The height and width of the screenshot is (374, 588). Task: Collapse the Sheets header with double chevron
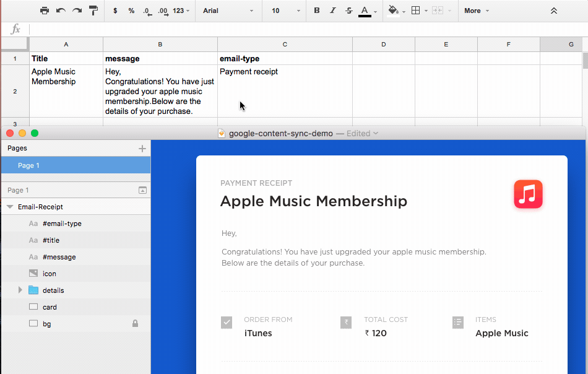tap(554, 11)
